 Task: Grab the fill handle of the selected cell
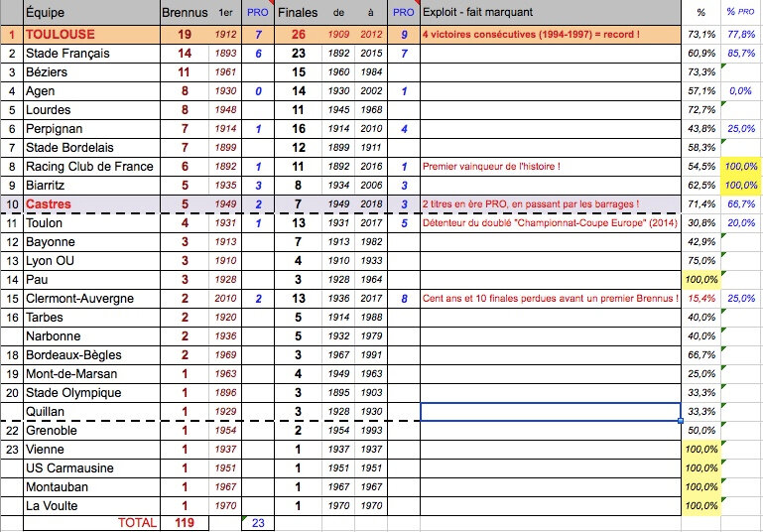point(681,421)
